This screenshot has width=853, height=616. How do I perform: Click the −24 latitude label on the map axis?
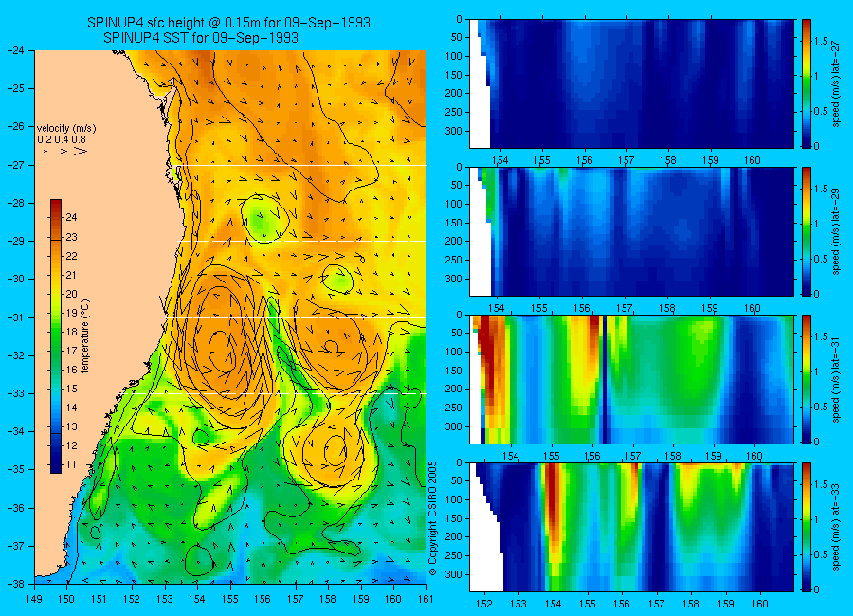[15, 50]
